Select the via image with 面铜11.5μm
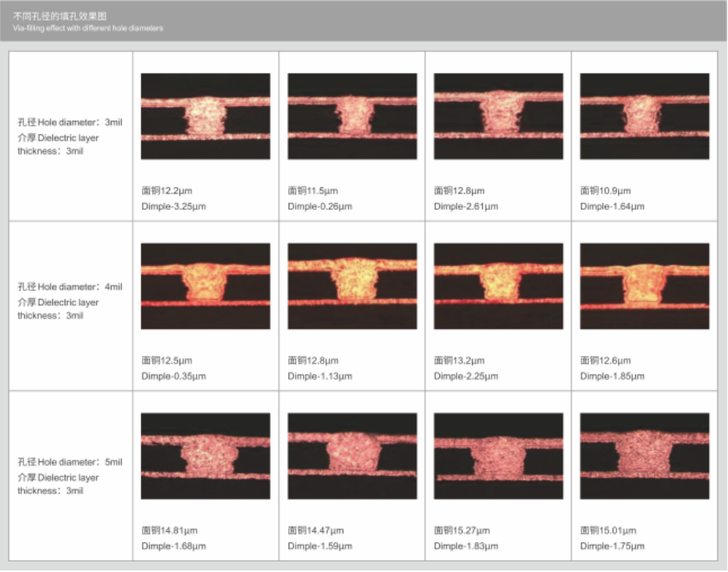This screenshot has width=728, height=572. point(352,116)
